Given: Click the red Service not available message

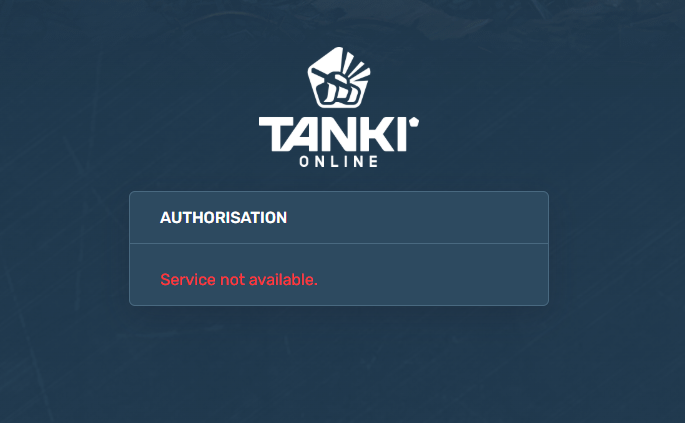Looking at the screenshot, I should tap(239, 280).
